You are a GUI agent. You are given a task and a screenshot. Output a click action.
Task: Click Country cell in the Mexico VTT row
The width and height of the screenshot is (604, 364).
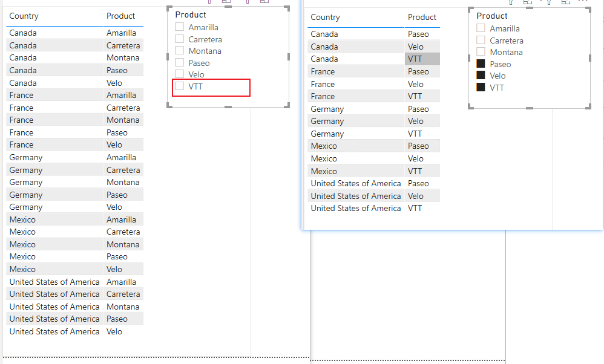pyautogui.click(x=356, y=171)
